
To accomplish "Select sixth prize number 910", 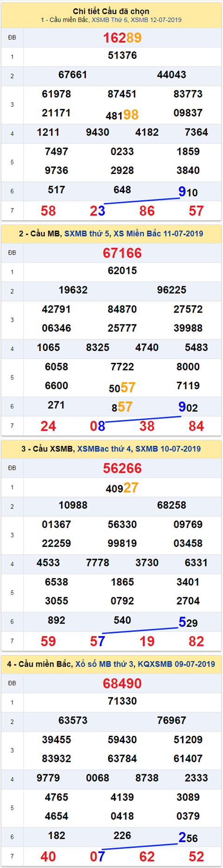I will pyautogui.click(x=188, y=191).
